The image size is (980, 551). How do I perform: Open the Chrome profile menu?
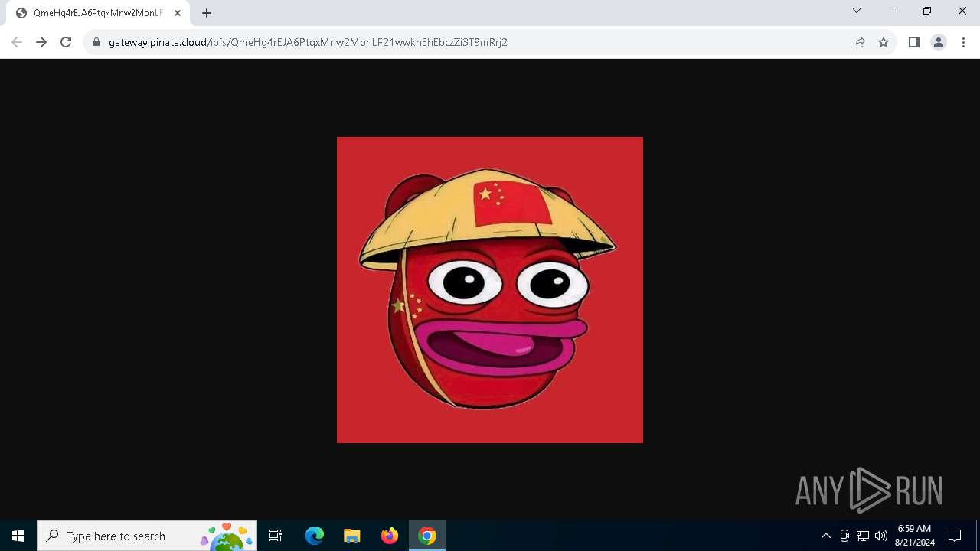[939, 42]
